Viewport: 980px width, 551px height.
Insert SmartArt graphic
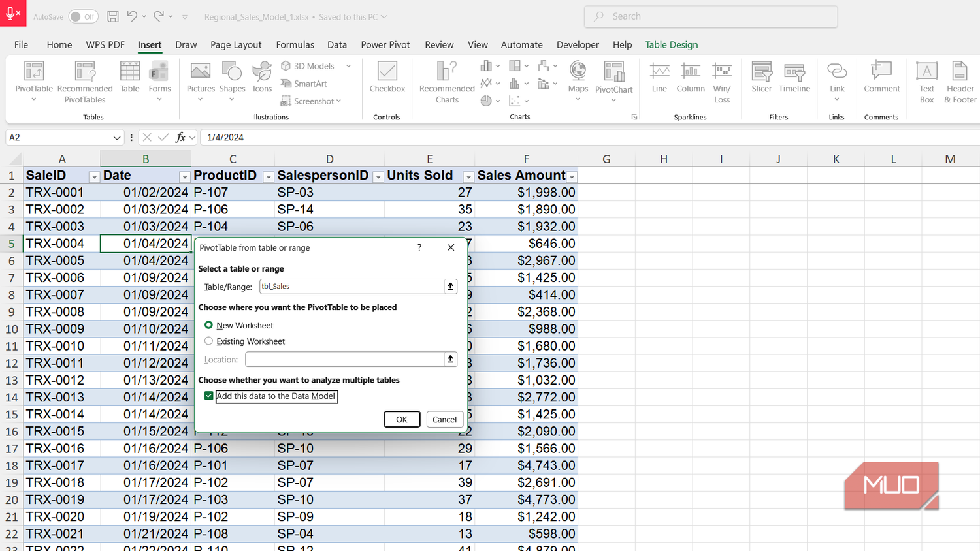pos(304,84)
